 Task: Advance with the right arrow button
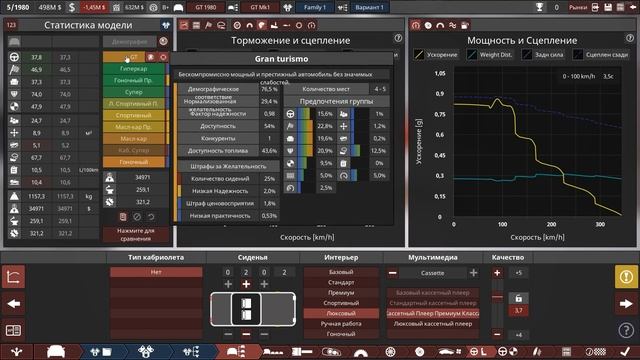(626, 304)
